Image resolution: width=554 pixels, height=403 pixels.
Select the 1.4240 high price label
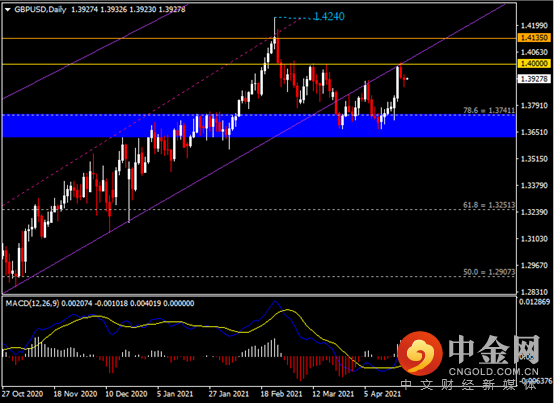tap(329, 16)
